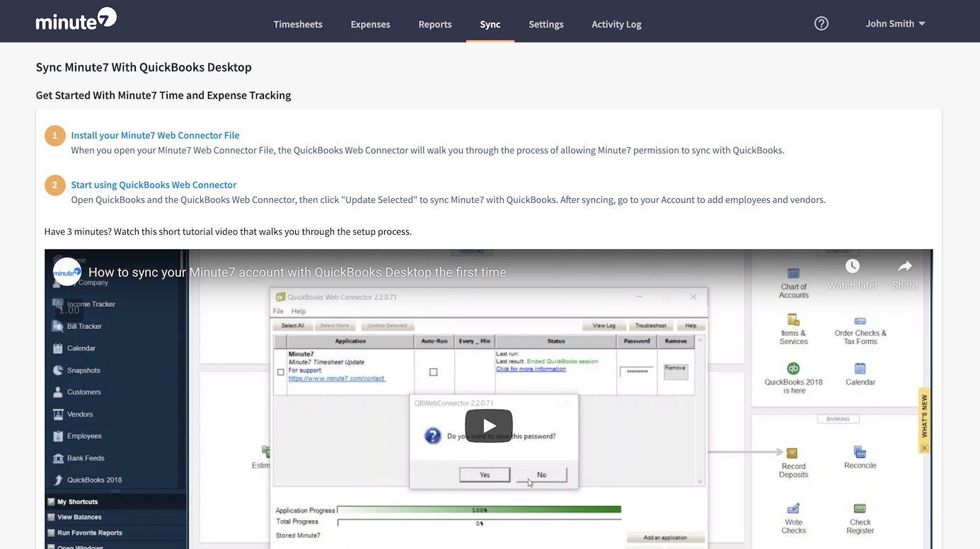The image size is (980, 549).
Task: Open the Timesheets tab
Action: point(298,24)
